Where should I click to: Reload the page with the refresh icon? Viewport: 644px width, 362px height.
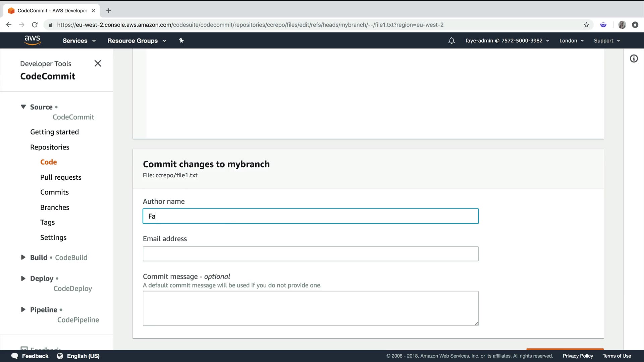[x=35, y=25]
